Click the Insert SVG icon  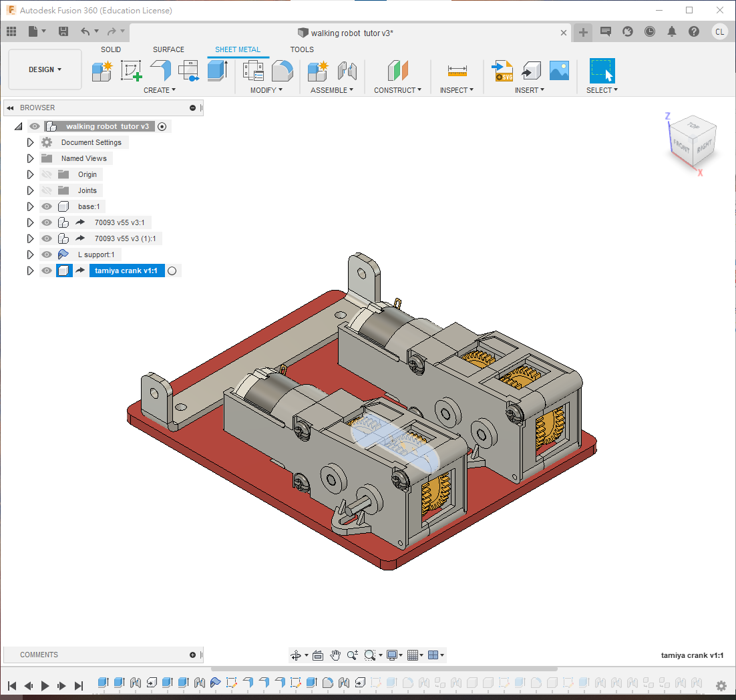pos(502,70)
